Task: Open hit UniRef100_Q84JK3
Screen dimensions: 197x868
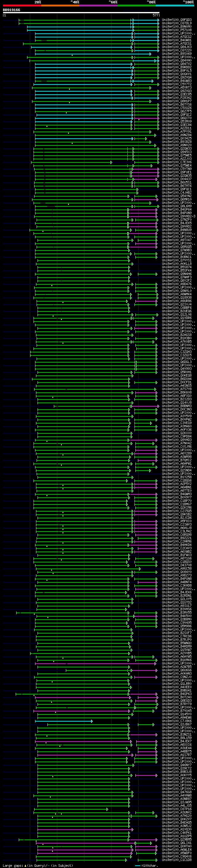Action: tap(177, 47)
